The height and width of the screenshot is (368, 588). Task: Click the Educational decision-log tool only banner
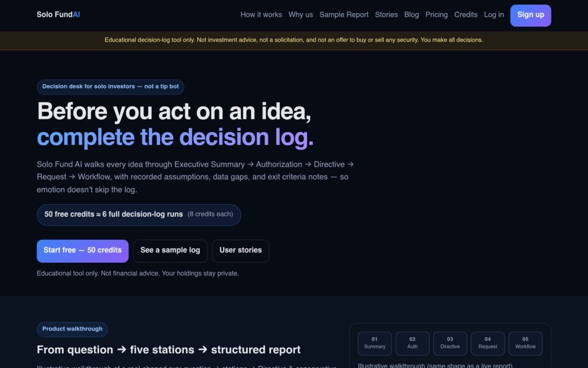pyautogui.click(x=294, y=40)
